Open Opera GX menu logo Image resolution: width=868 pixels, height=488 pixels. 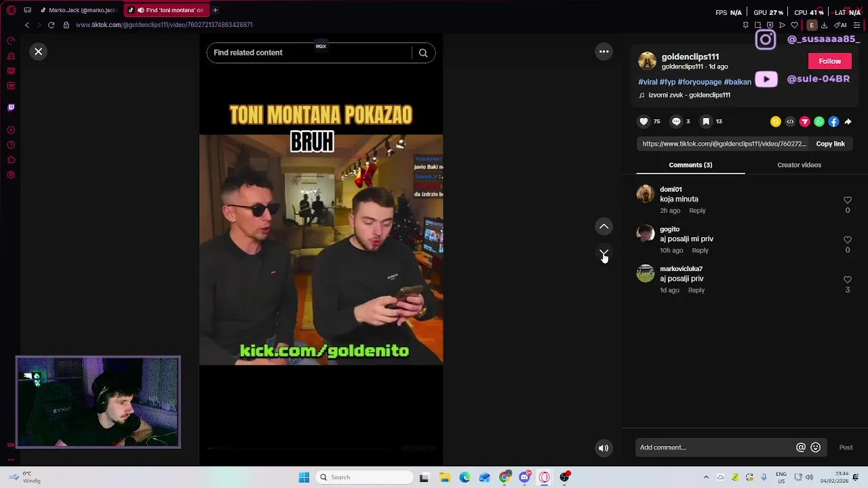11,10
